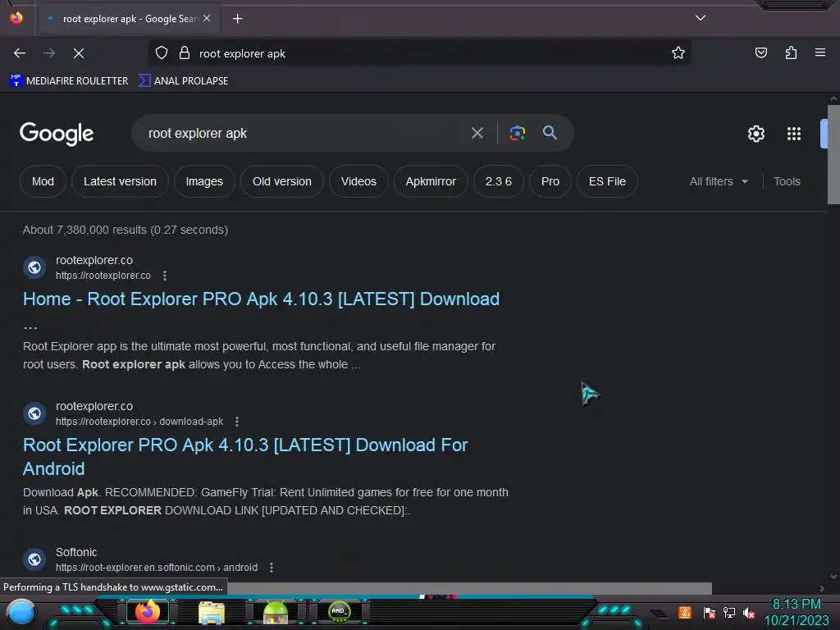Open the extensions puzzle icon
The image size is (840, 630).
pos(791,52)
